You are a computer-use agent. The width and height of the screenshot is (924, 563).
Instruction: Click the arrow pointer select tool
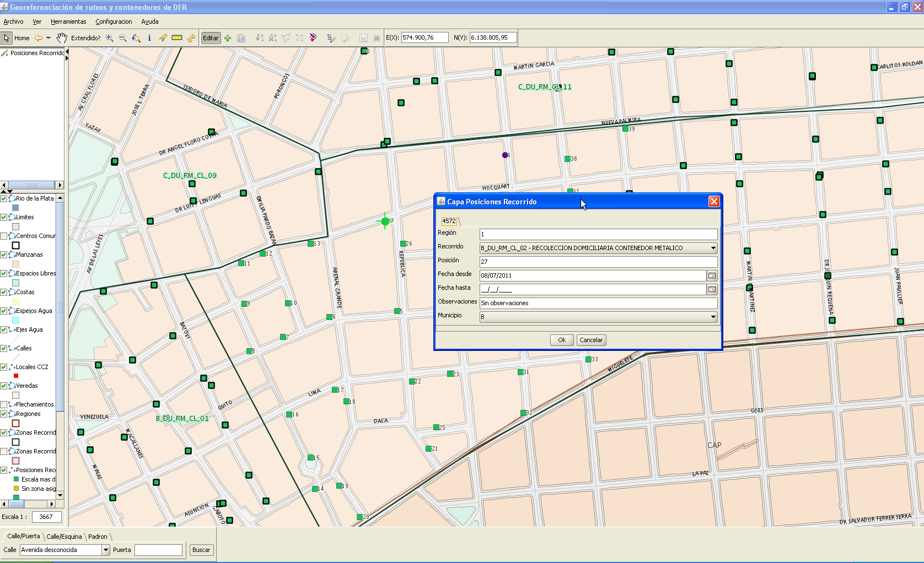(x=7, y=38)
